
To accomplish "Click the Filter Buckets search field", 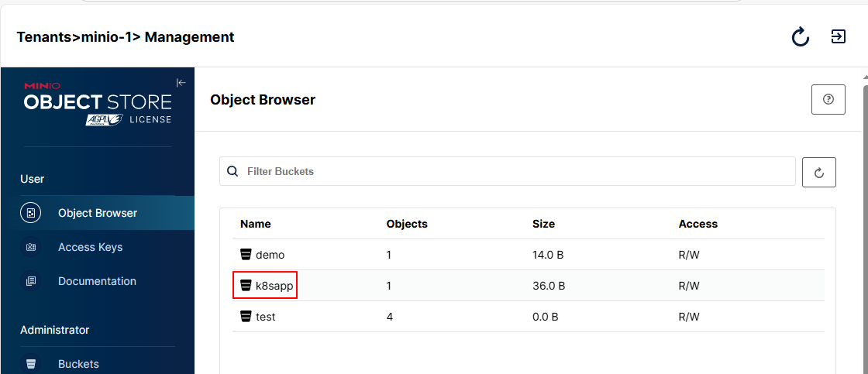I will click(508, 171).
